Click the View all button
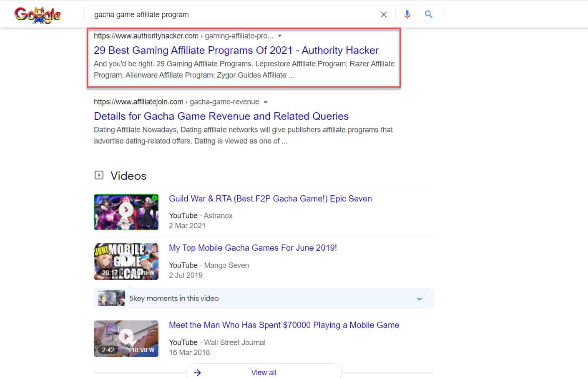 (264, 372)
